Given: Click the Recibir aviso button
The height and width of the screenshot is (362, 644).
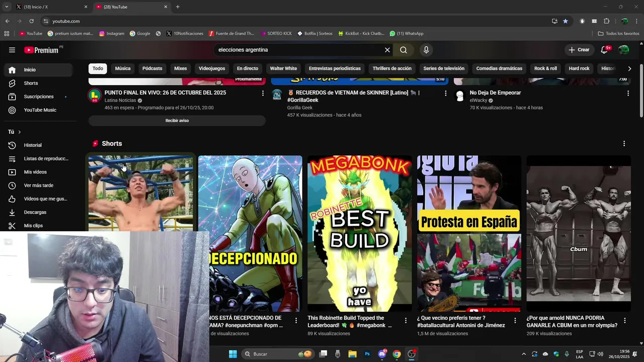Looking at the screenshot, I should tap(177, 121).
